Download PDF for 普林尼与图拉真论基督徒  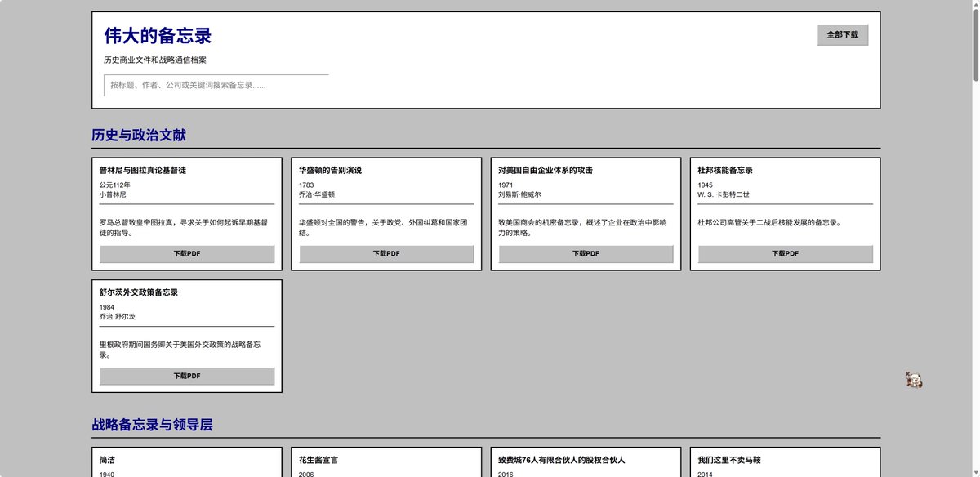click(x=187, y=254)
